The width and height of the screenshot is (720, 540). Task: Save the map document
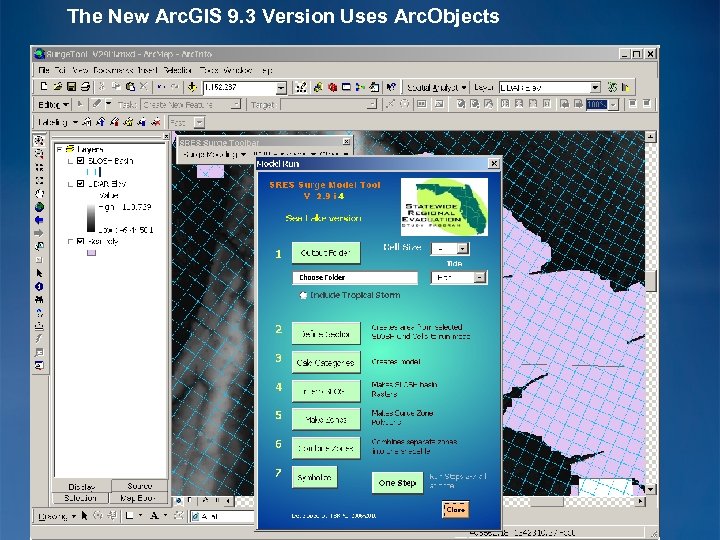(71, 86)
